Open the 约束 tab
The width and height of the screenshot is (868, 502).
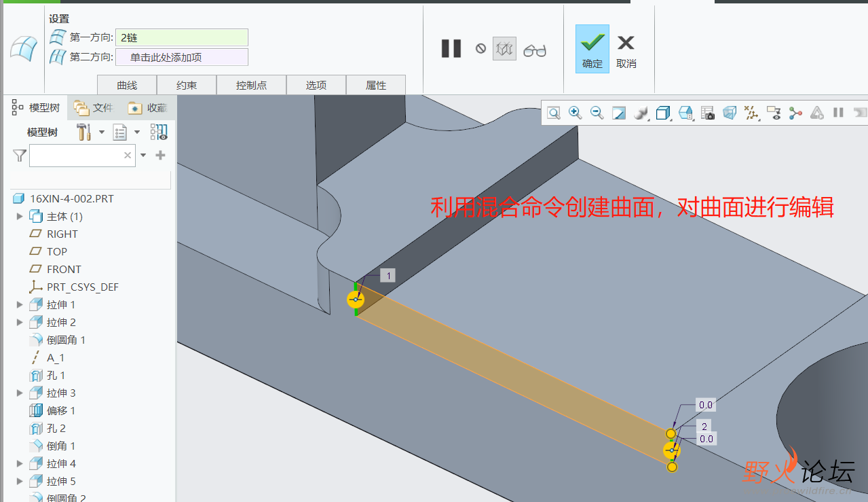pos(187,85)
